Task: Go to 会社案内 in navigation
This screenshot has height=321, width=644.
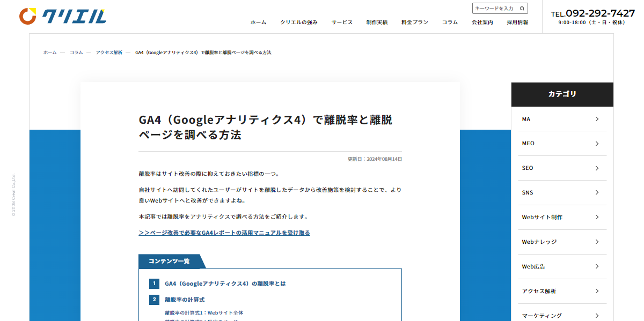Action: tap(482, 23)
